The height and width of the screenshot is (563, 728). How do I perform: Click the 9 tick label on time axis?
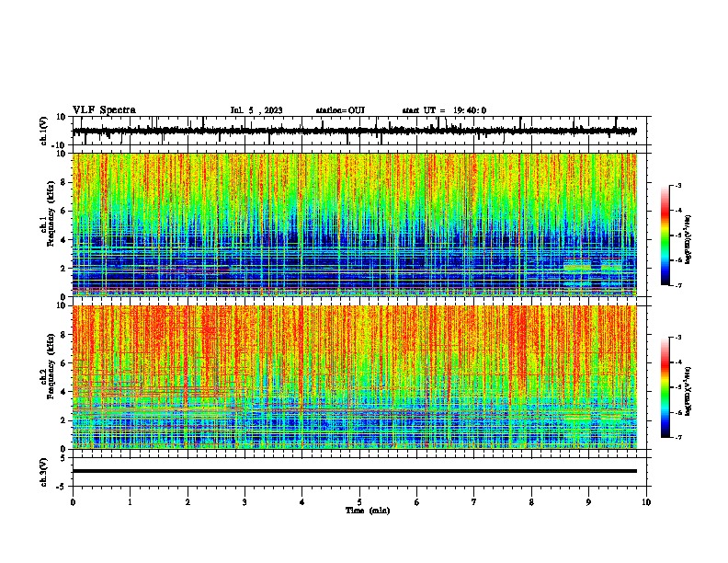tap(588, 502)
